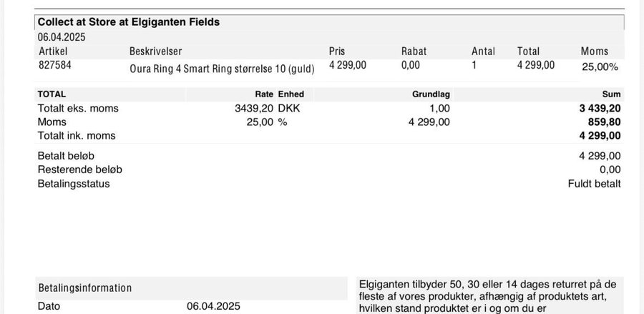Click the VAT amount 859,80
The width and height of the screenshot is (644, 314).
[604, 122]
